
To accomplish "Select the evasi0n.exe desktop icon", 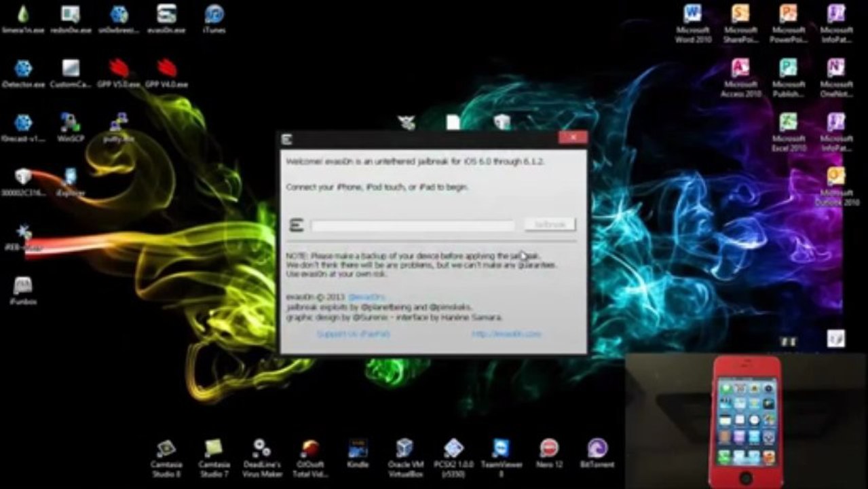I will (x=166, y=19).
